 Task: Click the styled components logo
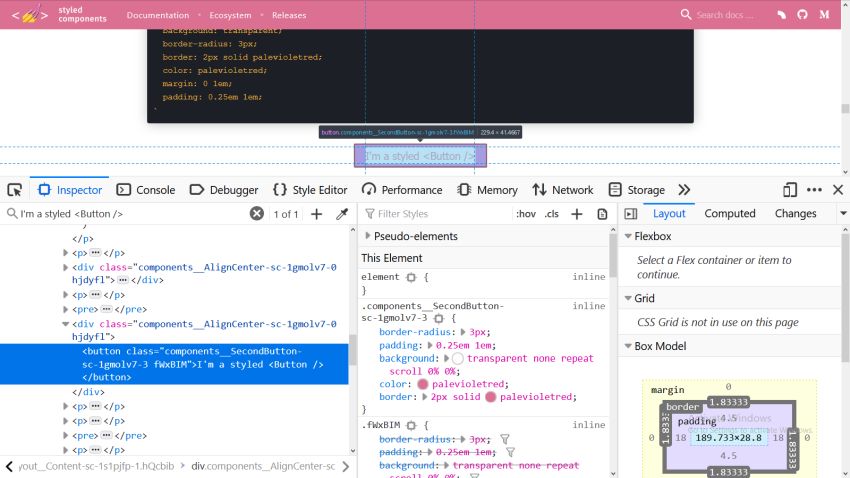click(x=59, y=14)
